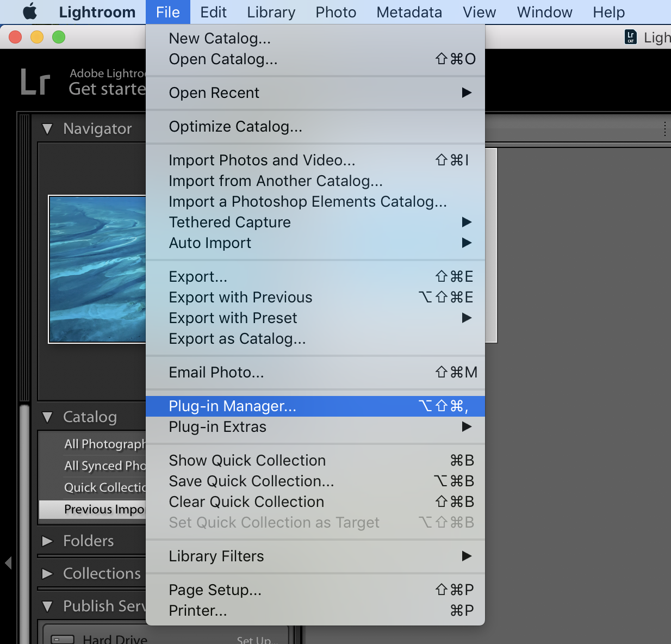Choose Open Catalog… menu item
Image resolution: width=671 pixels, height=644 pixels.
(x=315, y=59)
